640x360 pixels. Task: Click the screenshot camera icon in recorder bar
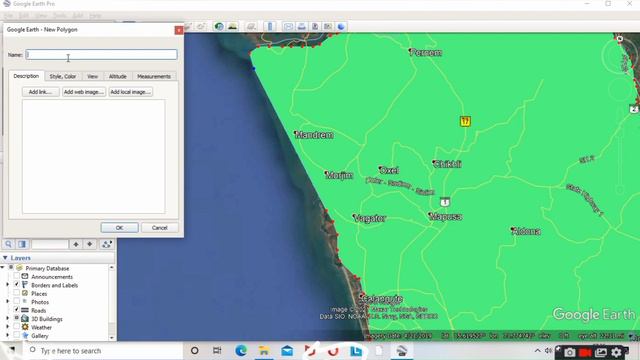[x=570, y=352]
